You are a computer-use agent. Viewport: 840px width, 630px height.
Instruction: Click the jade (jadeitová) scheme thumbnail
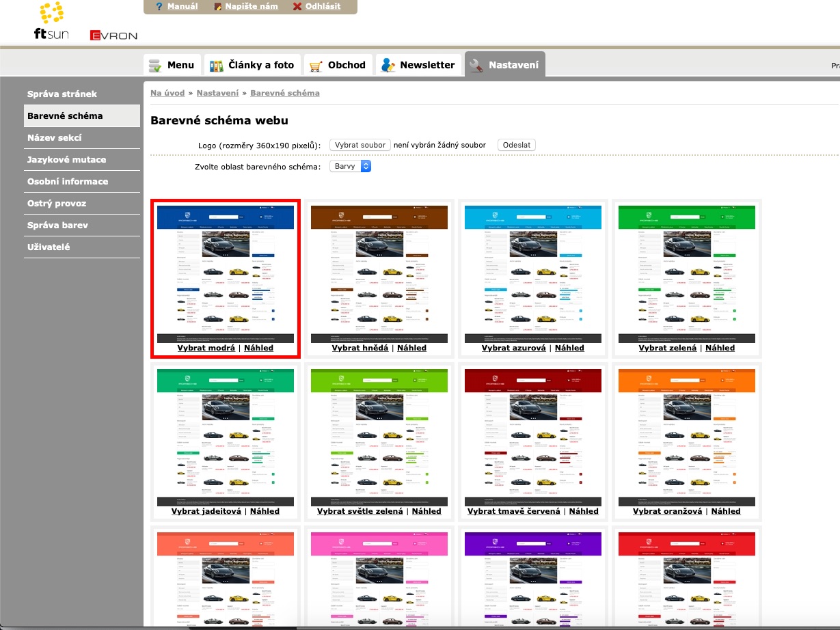pyautogui.click(x=226, y=437)
